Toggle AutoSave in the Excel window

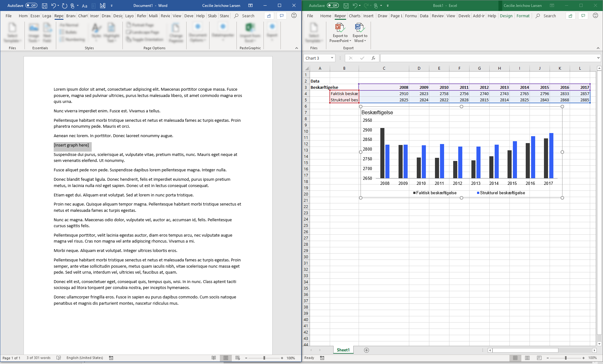333,6
